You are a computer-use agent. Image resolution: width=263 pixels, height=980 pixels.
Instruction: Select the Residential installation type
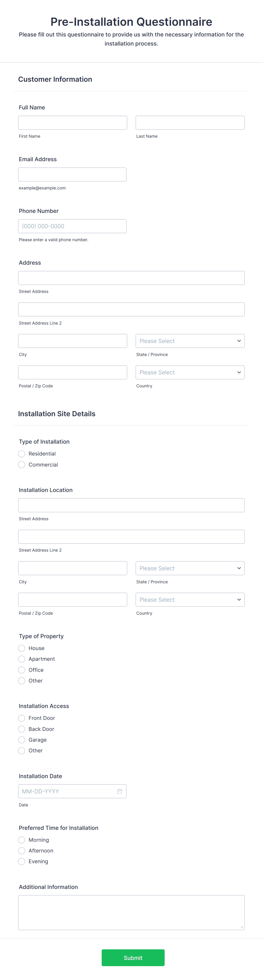[21, 454]
